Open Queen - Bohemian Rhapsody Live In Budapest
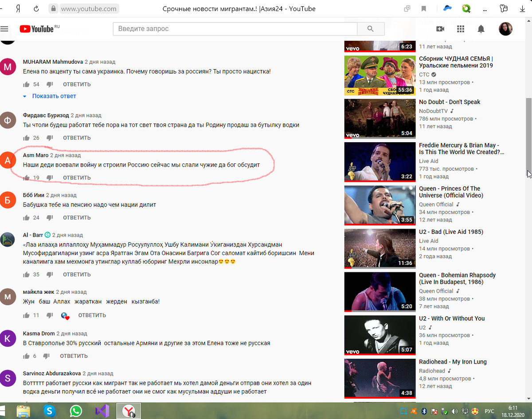Viewport: 532px width, 419px height. (457, 279)
